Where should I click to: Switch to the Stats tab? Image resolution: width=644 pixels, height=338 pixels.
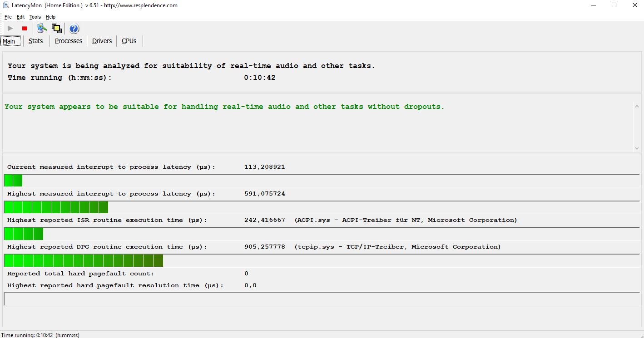pyautogui.click(x=35, y=41)
